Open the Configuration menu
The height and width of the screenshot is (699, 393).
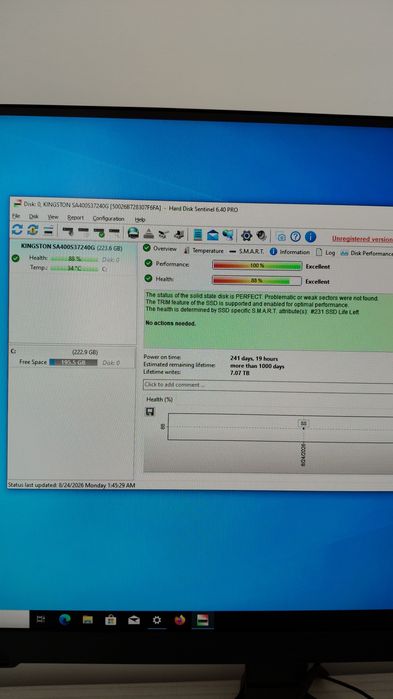pyautogui.click(x=108, y=218)
